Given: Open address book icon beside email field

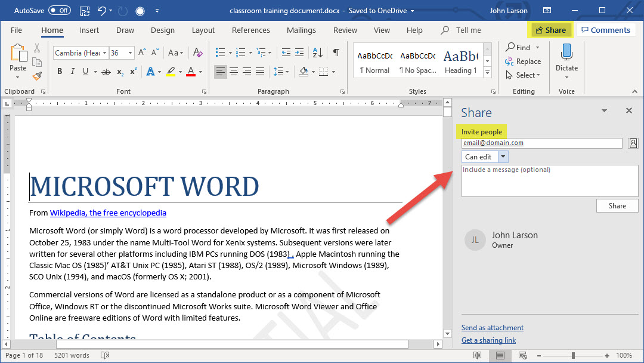Looking at the screenshot, I should pos(633,143).
